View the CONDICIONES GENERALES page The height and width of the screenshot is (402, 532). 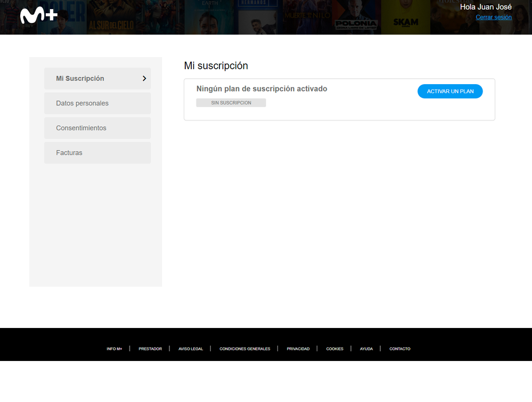coord(244,349)
